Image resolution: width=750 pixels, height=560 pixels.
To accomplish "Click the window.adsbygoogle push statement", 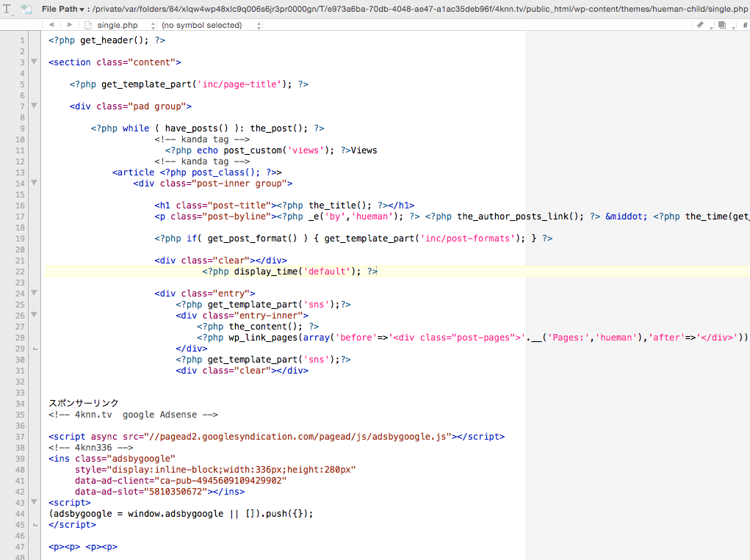I will [x=181, y=514].
